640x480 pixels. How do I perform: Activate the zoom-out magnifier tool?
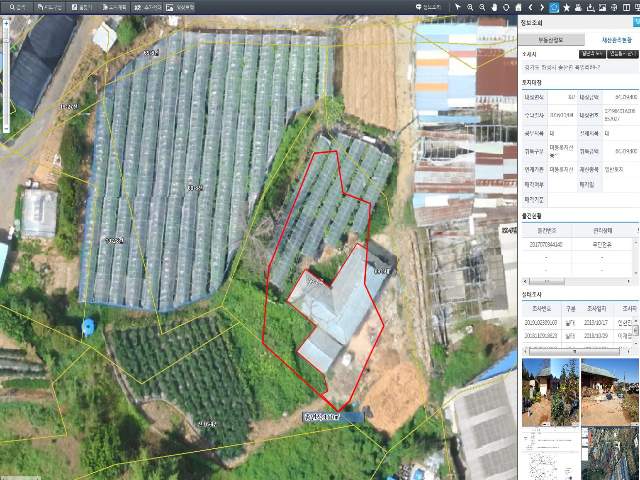(x=482, y=7)
